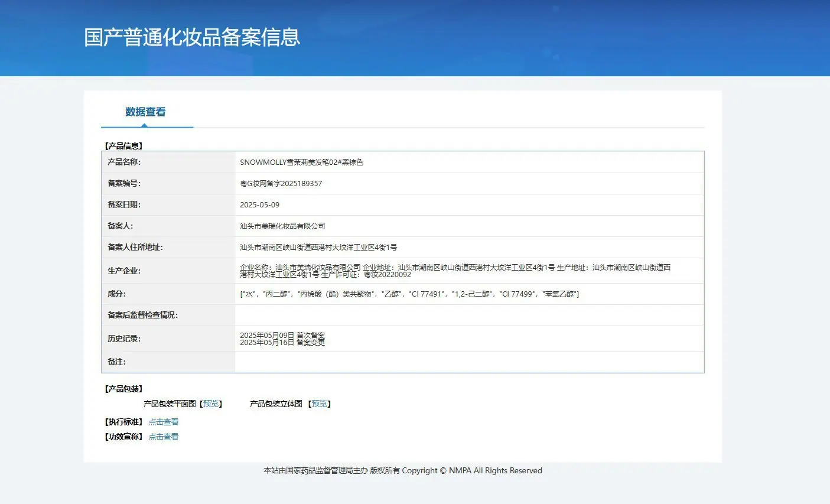Select the 2025年05月09日 首次备案 history entry
830x504 pixels.
(282, 335)
